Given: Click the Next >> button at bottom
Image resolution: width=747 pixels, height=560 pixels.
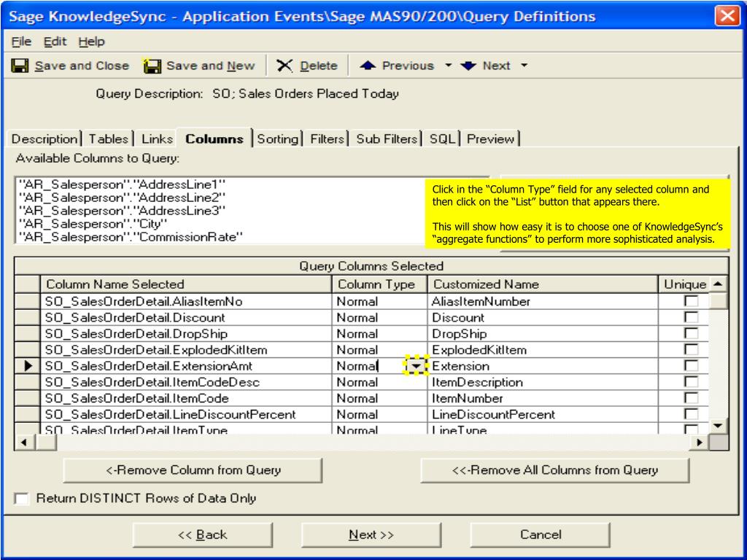Looking at the screenshot, I should coord(371,534).
